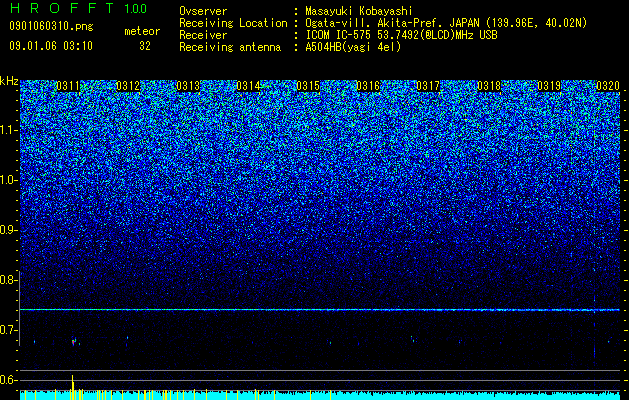Click the observer name Masayuki Kobayashi
Image resolution: width=629 pixels, height=400 pixels.
(x=359, y=11)
